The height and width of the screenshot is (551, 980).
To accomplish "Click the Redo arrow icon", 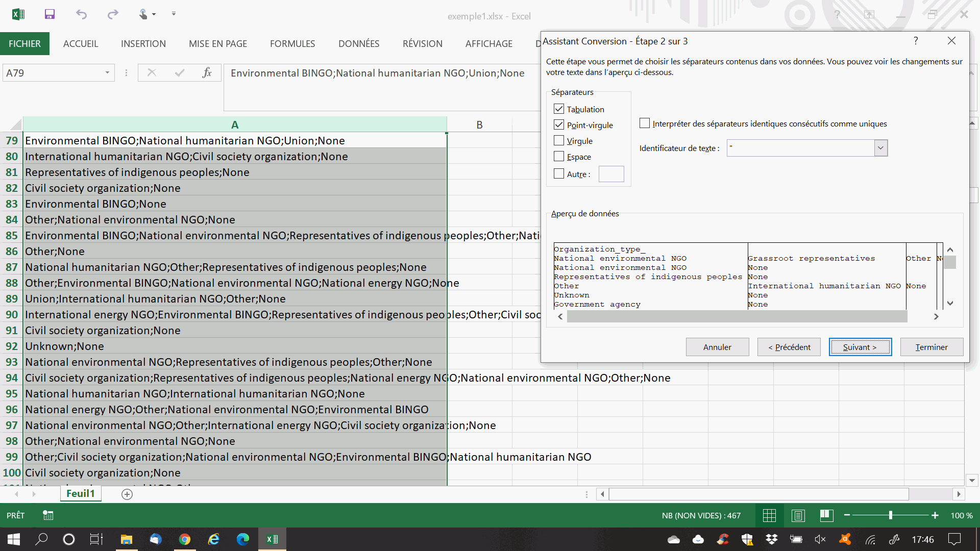I will pos(113,14).
